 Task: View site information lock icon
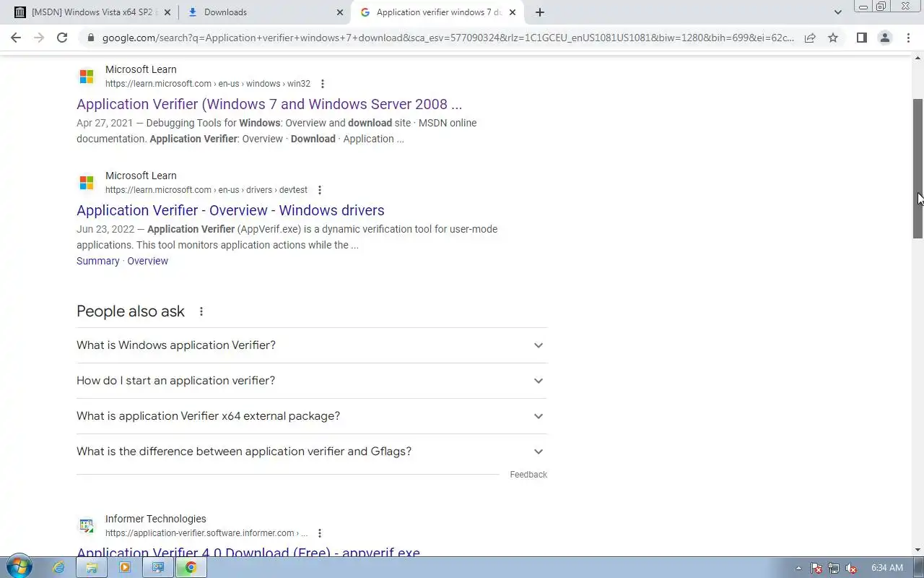90,38
